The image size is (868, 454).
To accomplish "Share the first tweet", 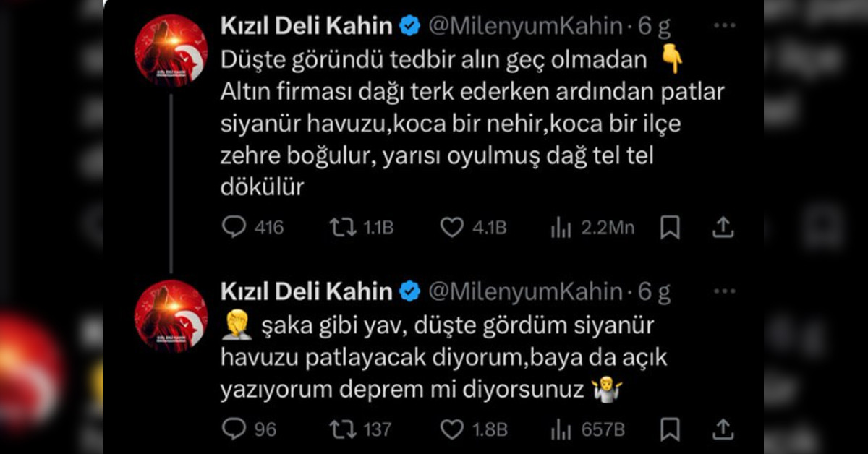I will (723, 228).
